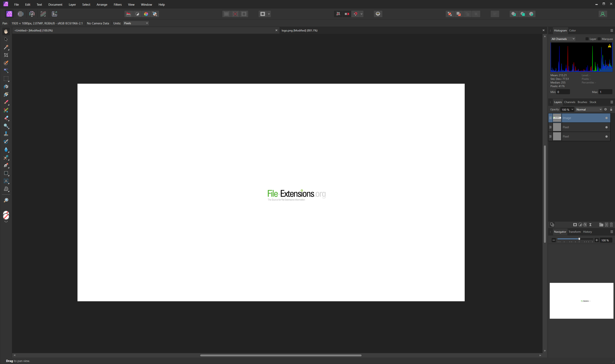
Task: Expand the Quick Mask options arrow
Action: [269, 14]
